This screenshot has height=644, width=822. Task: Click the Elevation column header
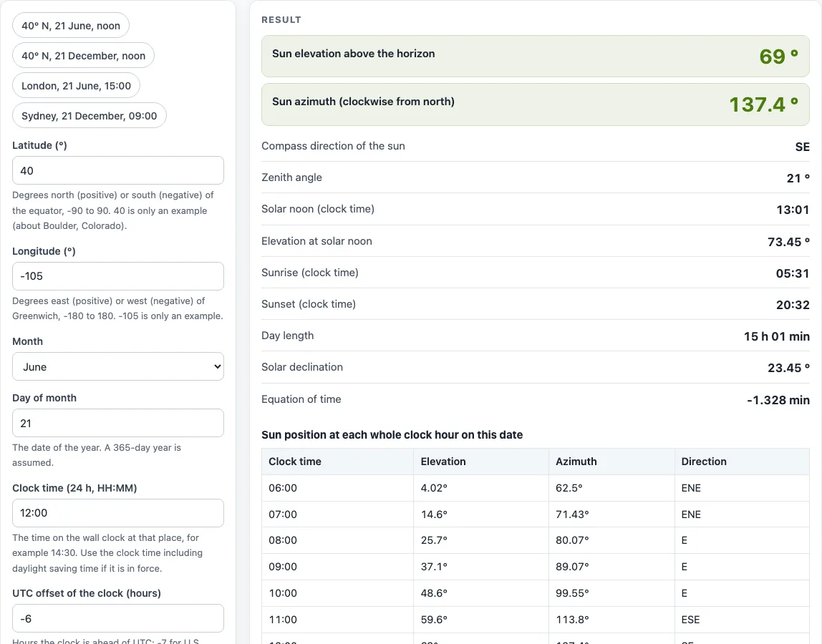481,462
